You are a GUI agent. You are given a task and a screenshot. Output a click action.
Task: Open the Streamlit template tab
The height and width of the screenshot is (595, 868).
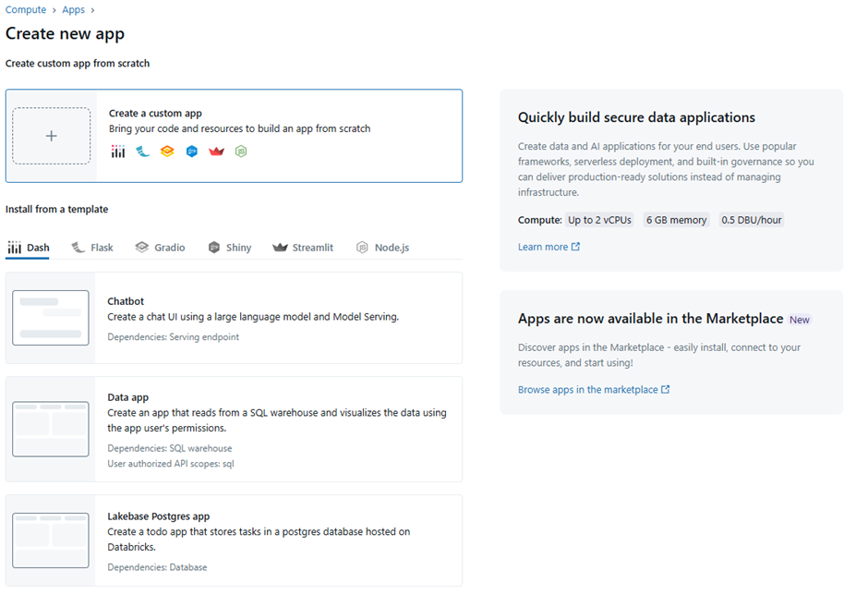click(x=303, y=248)
